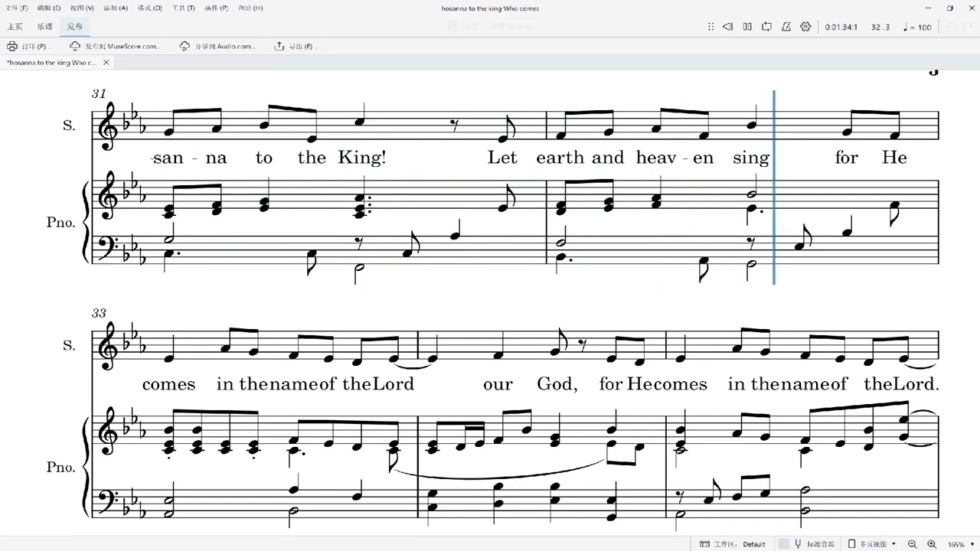The width and height of the screenshot is (980, 551).
Task: Click the zoom out magnifier
Action: coord(913,544)
